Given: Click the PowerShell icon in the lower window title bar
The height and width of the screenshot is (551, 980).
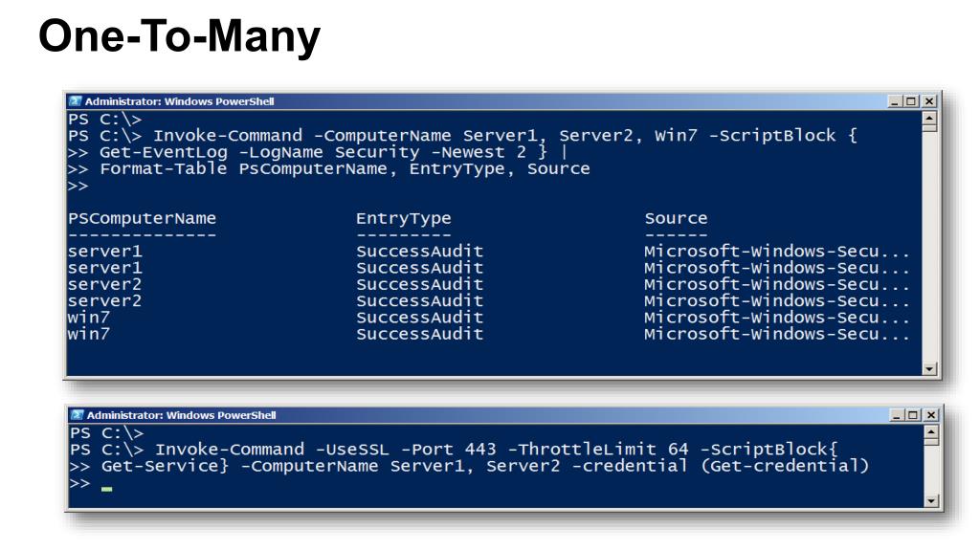Looking at the screenshot, I should point(78,415).
